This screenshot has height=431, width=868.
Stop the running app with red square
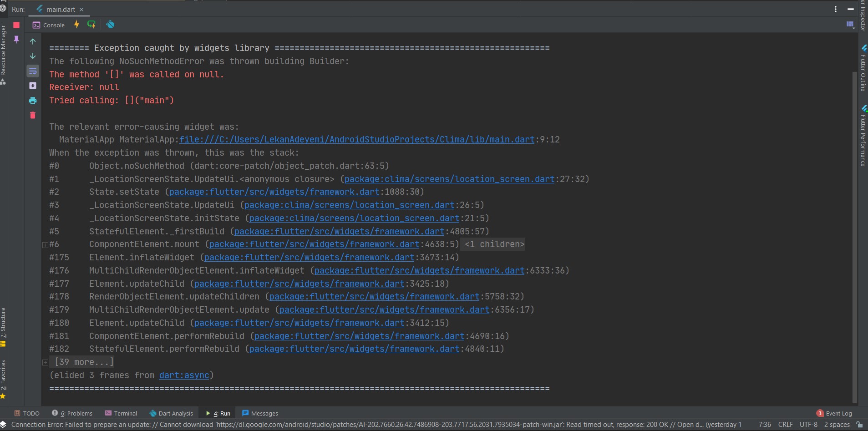(x=16, y=25)
